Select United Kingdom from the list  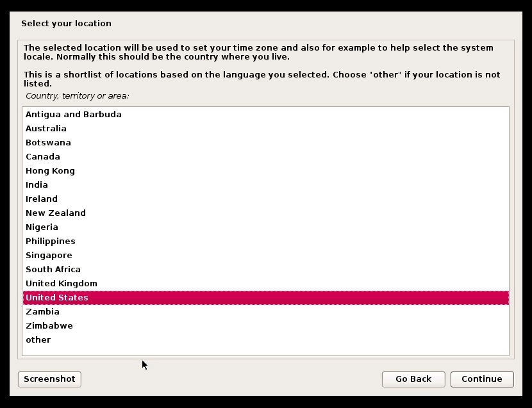point(61,283)
